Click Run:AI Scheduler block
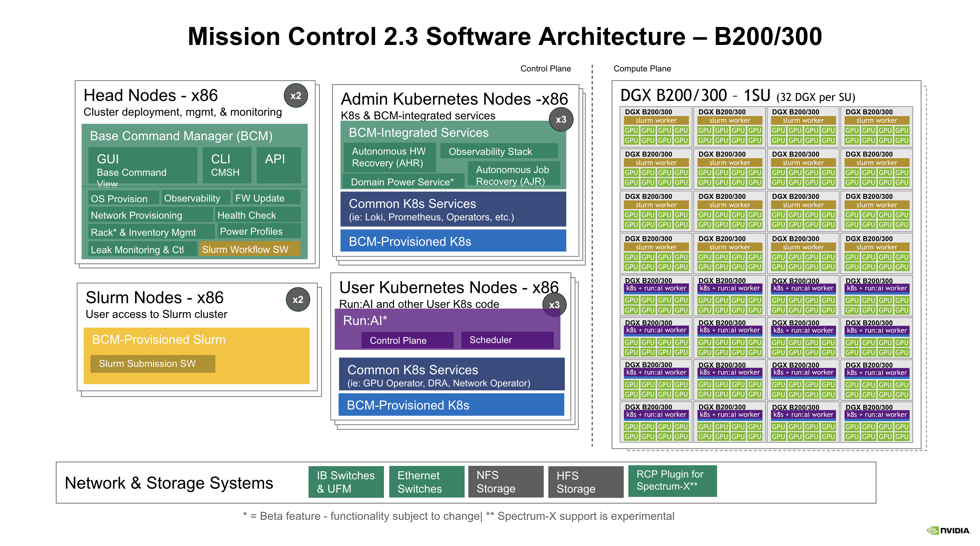The image size is (980, 546). (507, 340)
